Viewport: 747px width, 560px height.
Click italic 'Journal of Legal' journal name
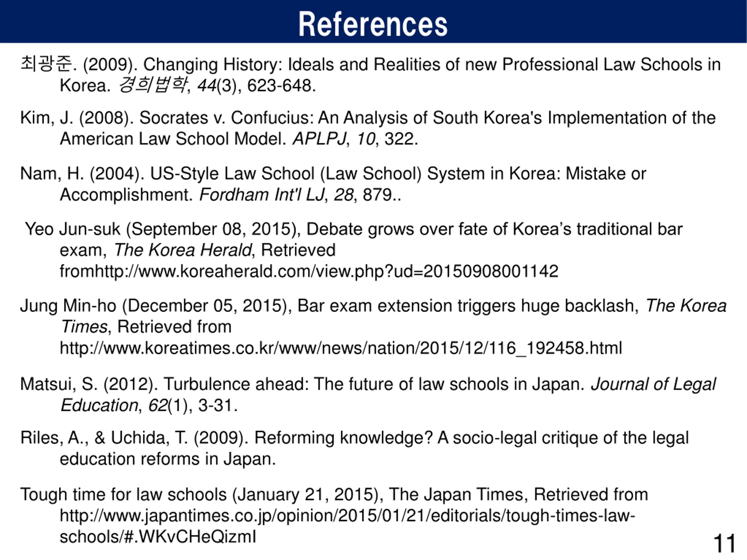(653, 384)
